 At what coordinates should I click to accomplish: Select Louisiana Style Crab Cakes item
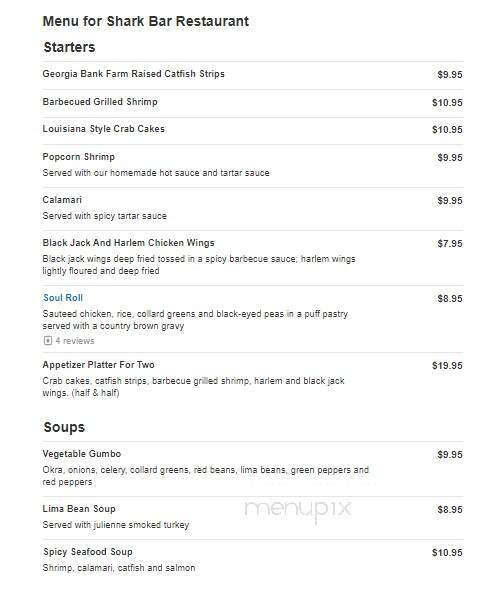(104, 129)
